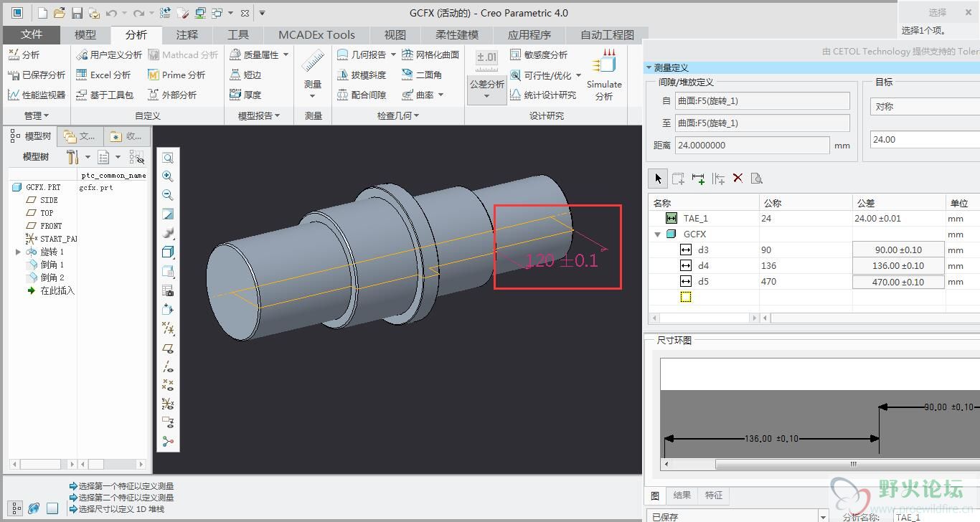The image size is (980, 522).
Task: Open the 对称 target type dropdown
Action: (925, 106)
